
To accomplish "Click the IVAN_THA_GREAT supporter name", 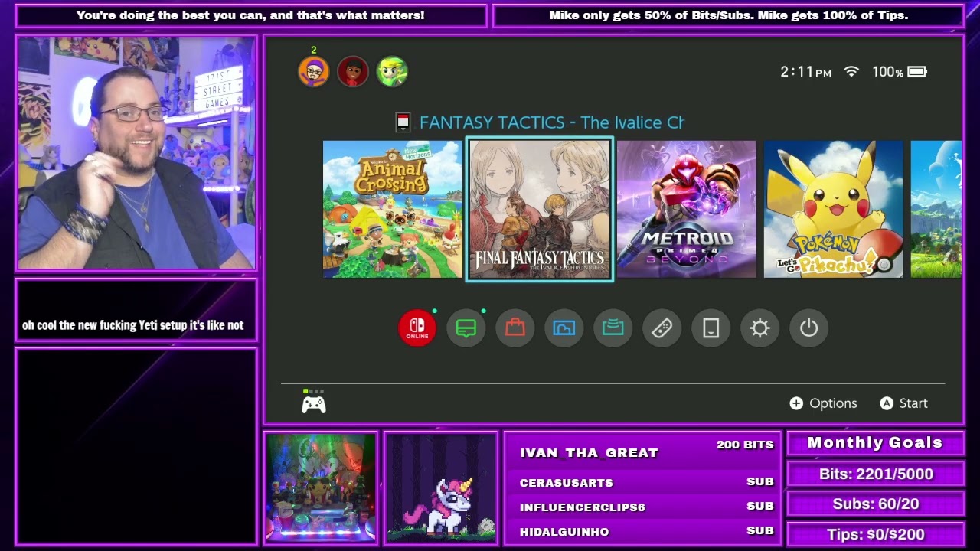I will [x=589, y=453].
